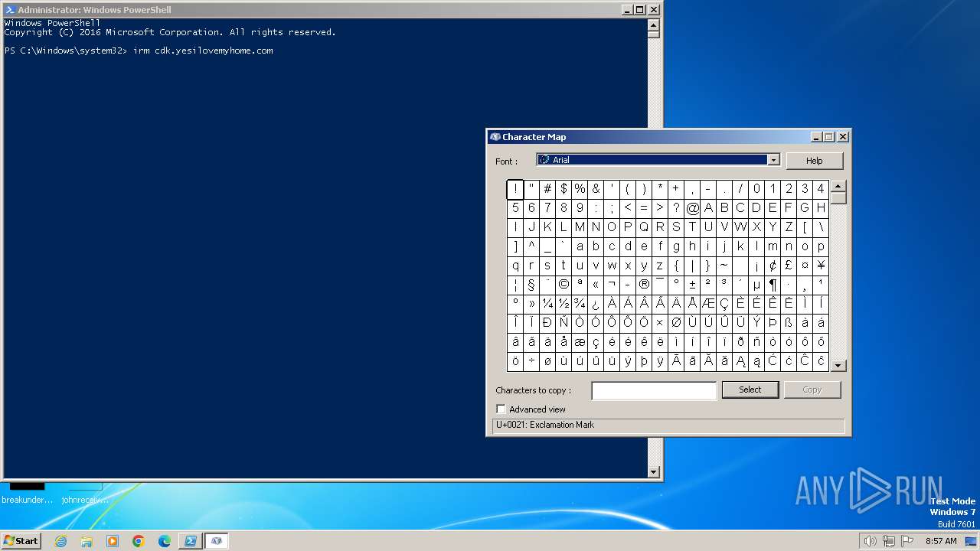This screenshot has width=980, height=551.
Task: Maximize the PowerShell window
Action: click(x=640, y=10)
